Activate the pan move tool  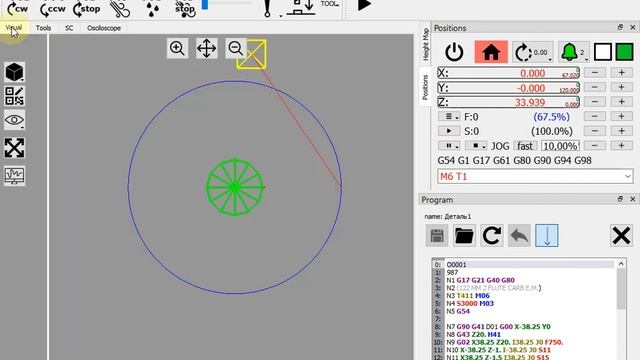tap(207, 48)
